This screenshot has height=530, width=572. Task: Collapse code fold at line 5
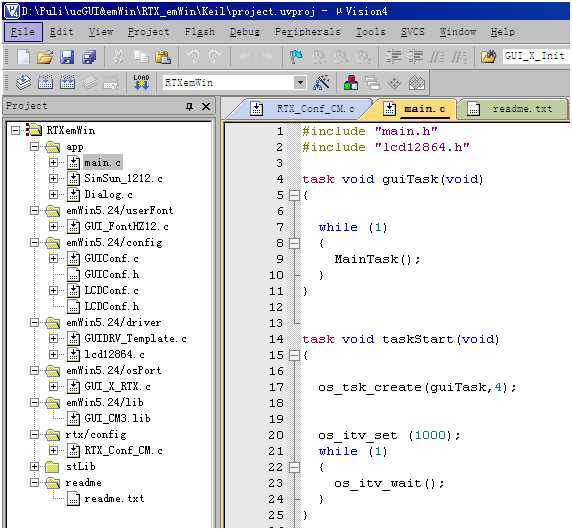[x=294, y=196]
